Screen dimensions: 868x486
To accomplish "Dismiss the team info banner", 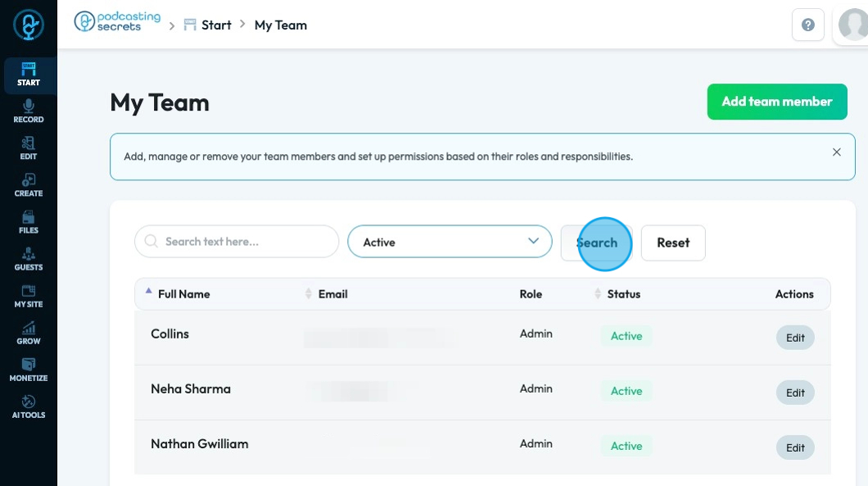I will [836, 152].
